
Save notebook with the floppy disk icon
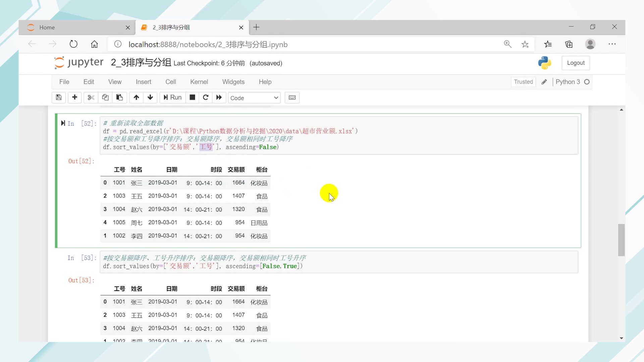click(x=59, y=98)
